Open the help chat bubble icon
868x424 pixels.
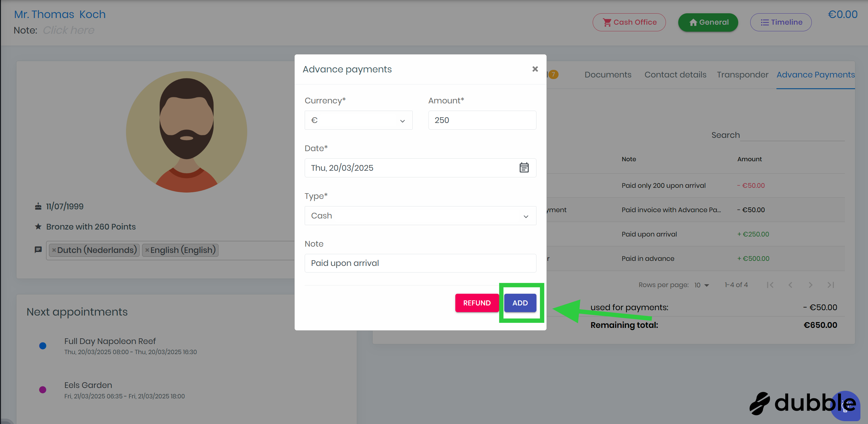click(845, 405)
